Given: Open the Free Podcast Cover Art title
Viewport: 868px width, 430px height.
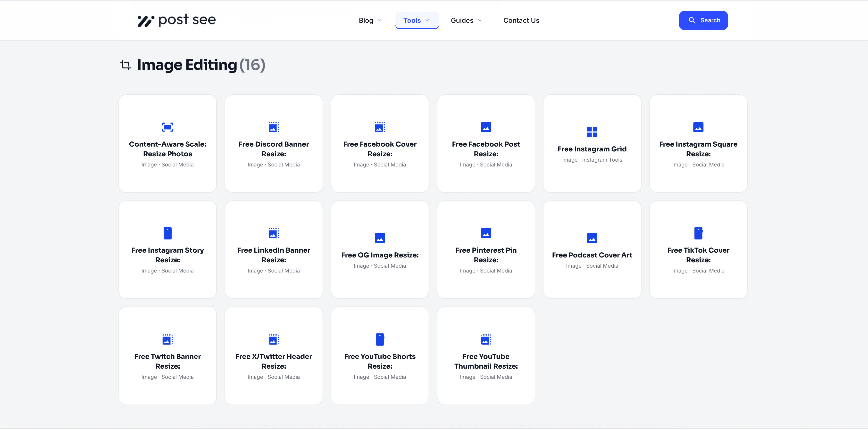Looking at the screenshot, I should pyautogui.click(x=592, y=255).
